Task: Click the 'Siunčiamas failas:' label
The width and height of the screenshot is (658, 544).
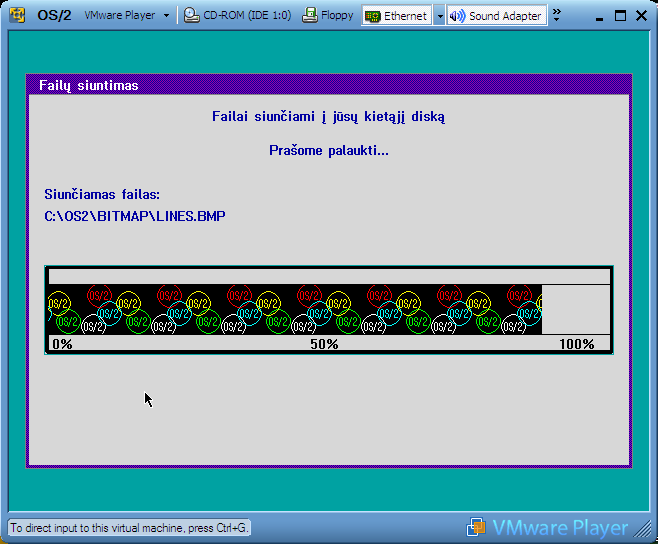Action: tap(102, 194)
